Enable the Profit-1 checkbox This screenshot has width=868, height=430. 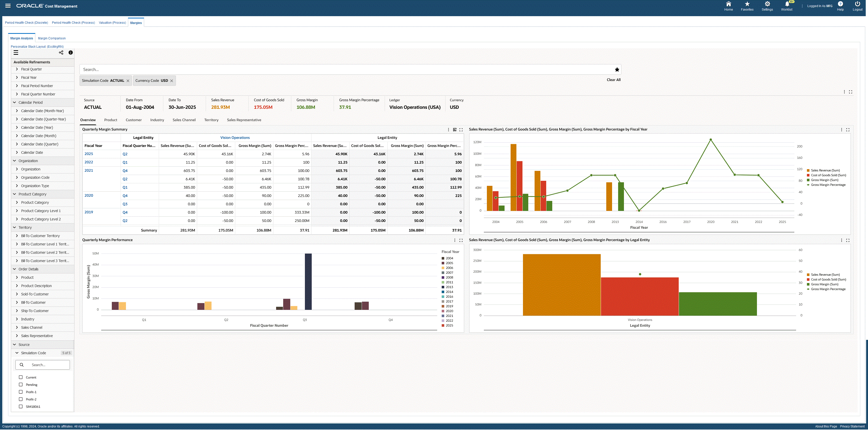coord(20,392)
